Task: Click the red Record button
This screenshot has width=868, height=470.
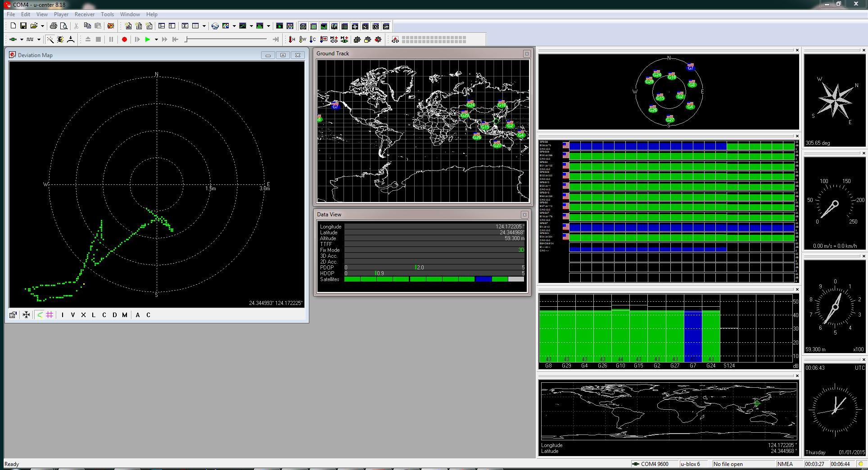Action: click(125, 40)
